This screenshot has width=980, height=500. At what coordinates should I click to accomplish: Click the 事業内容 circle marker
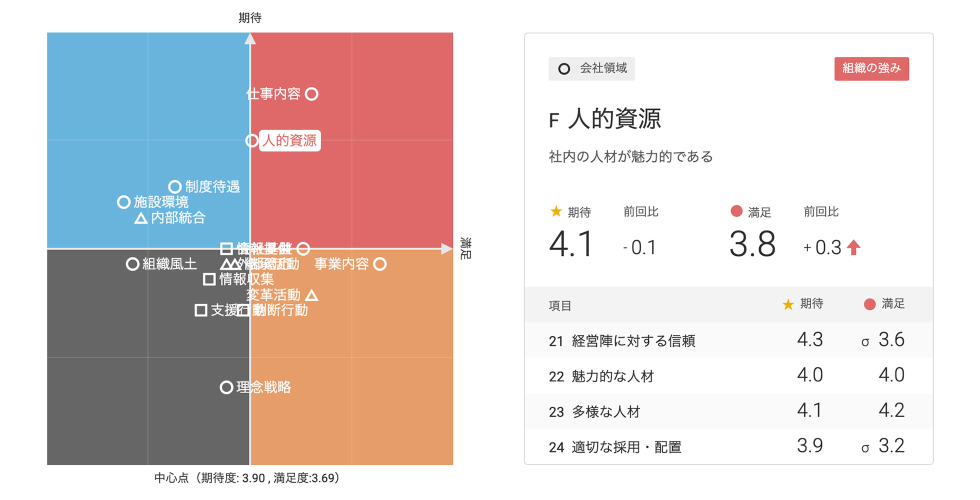(380, 264)
